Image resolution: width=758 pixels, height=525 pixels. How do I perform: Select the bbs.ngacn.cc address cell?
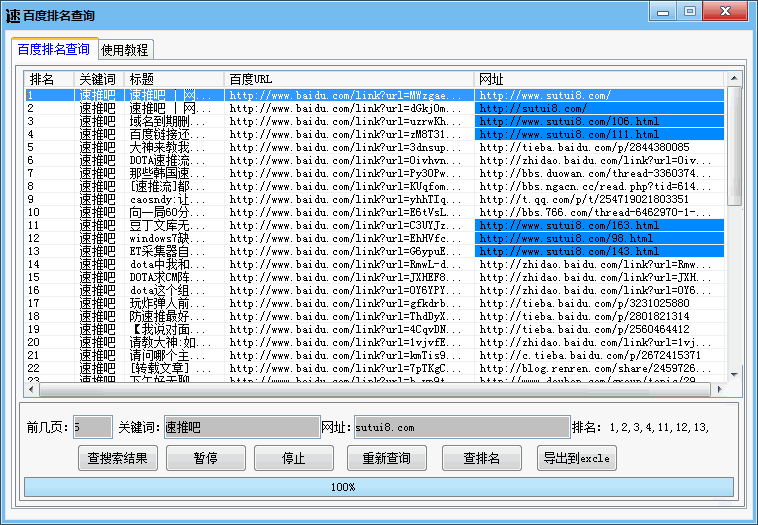598,187
